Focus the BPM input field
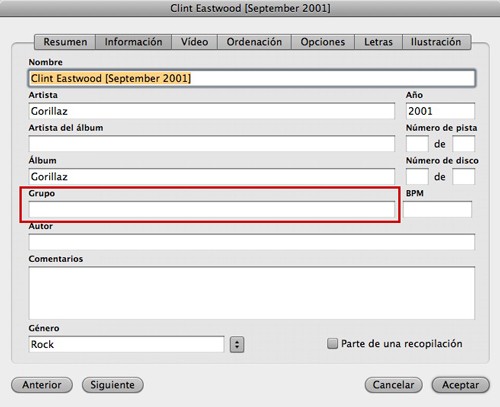The height and width of the screenshot is (407, 500). click(437, 209)
